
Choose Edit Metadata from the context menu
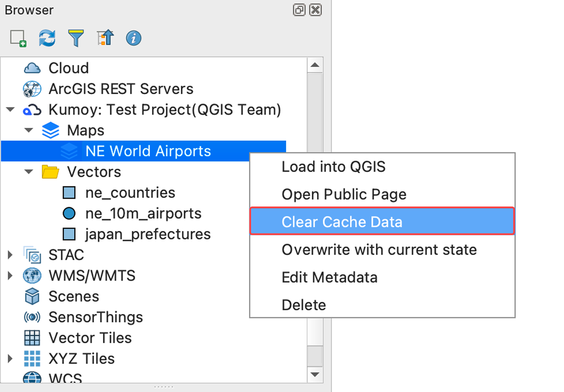click(329, 277)
